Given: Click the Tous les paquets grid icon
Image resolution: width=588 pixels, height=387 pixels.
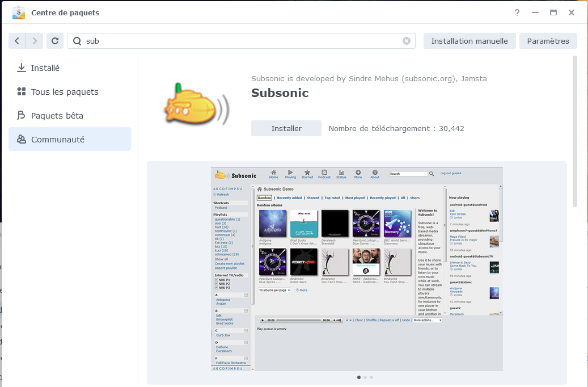Looking at the screenshot, I should 22,91.
